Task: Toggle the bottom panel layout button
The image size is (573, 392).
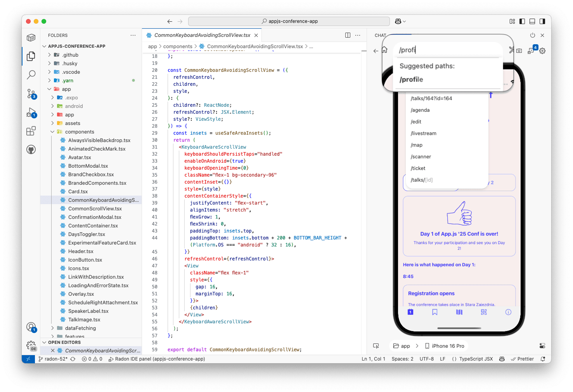Action: tap(532, 21)
